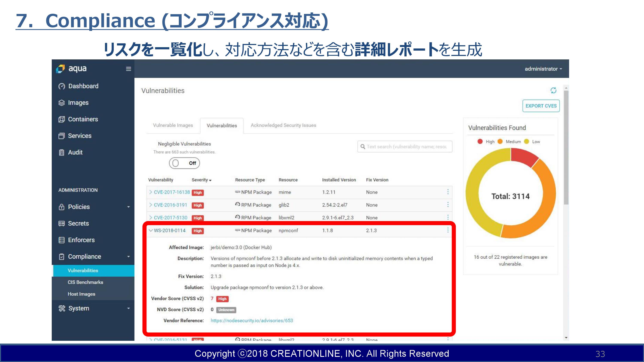
Task: Collapse the Compliance submenu arrow
Action: [129, 256]
